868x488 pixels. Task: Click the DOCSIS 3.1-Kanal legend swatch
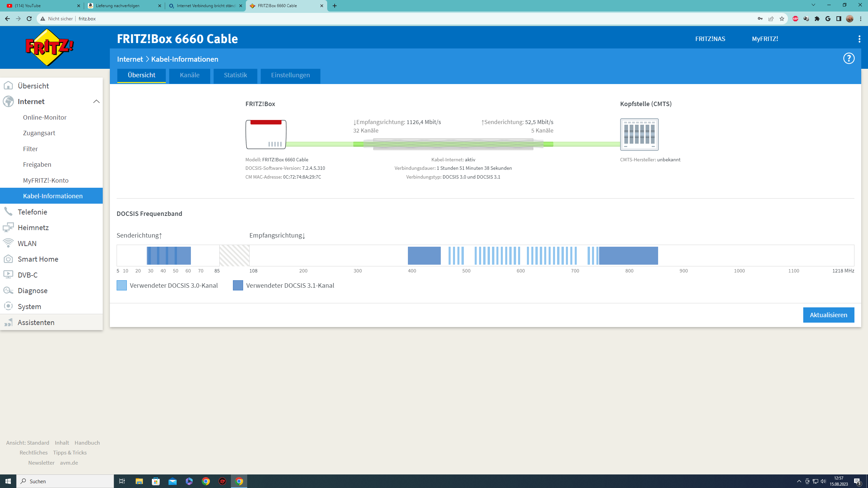coord(238,285)
